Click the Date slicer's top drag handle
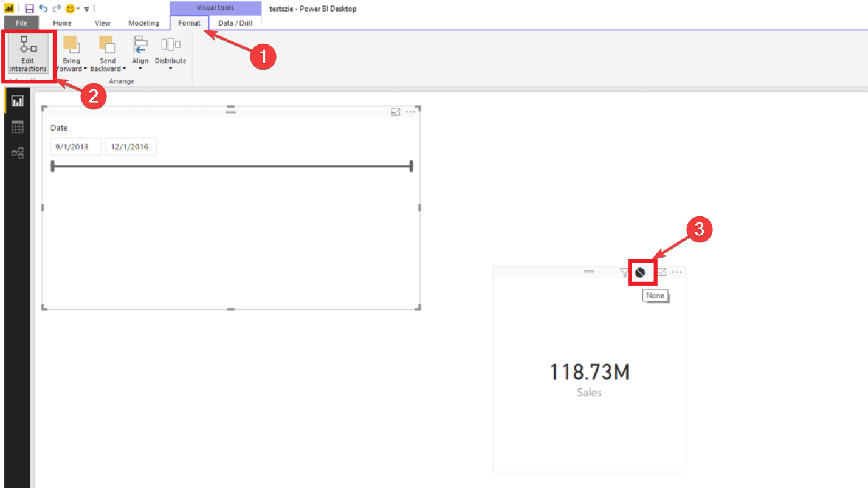This screenshot has width=868, height=488. coord(231,111)
